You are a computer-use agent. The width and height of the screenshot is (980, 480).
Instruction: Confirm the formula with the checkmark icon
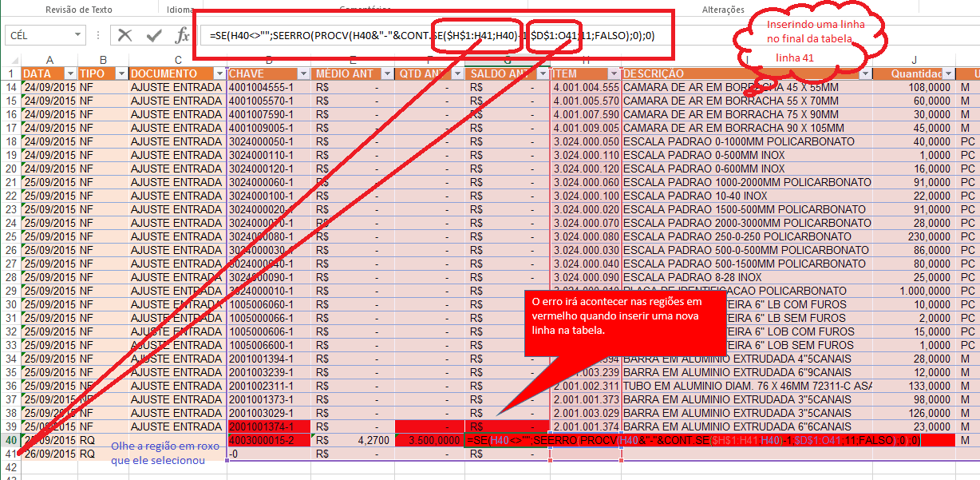(153, 35)
